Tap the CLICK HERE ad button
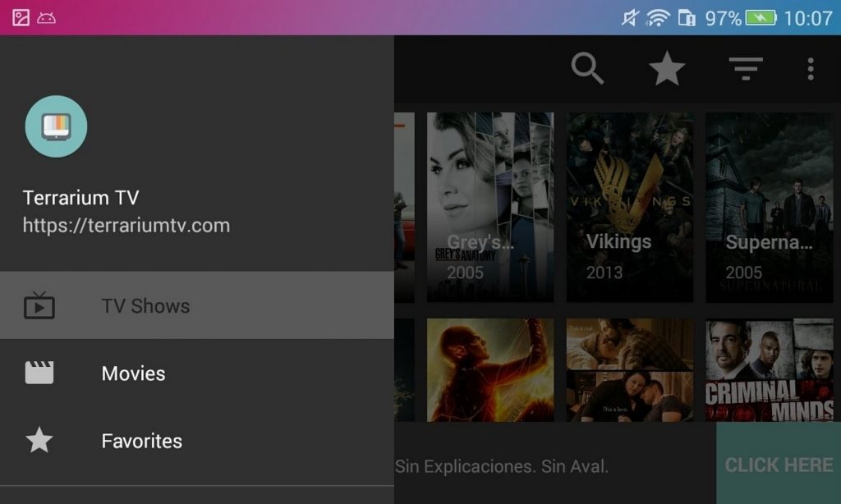841x504 pixels. click(779, 463)
